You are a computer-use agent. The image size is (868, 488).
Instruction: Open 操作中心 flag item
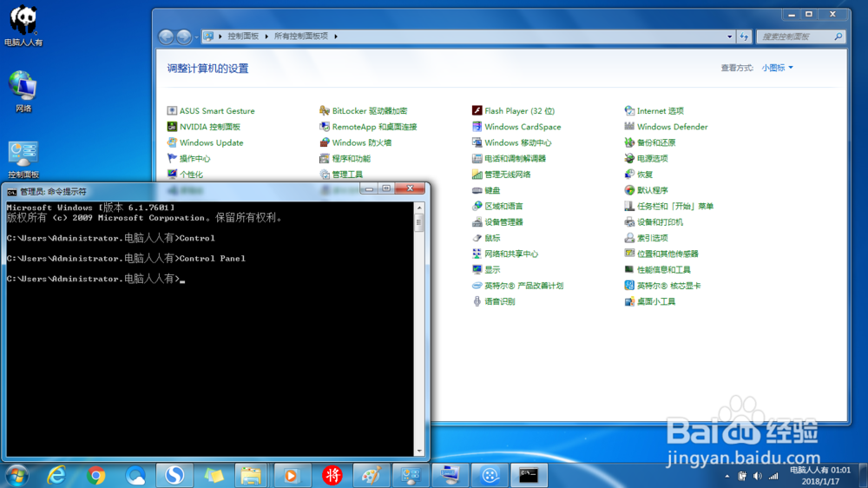click(188, 158)
